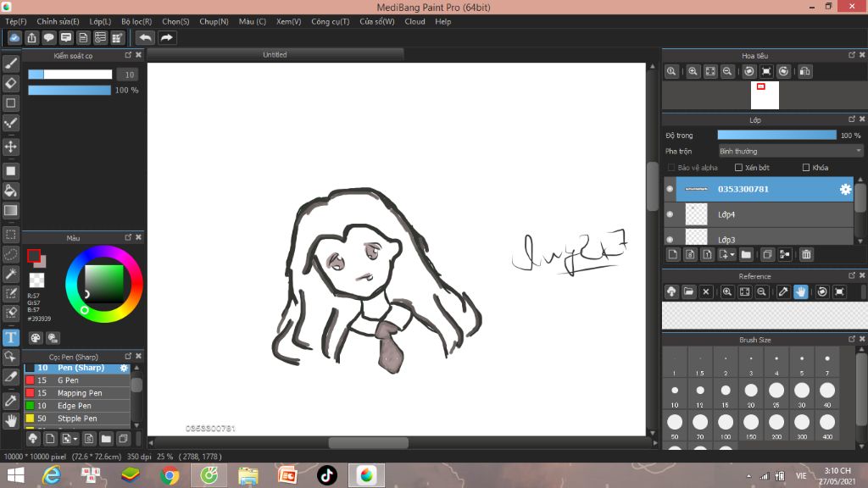Screen dimensions: 868x488
Task: Click the Redo arrow in the toolbar
Action: [166, 37]
